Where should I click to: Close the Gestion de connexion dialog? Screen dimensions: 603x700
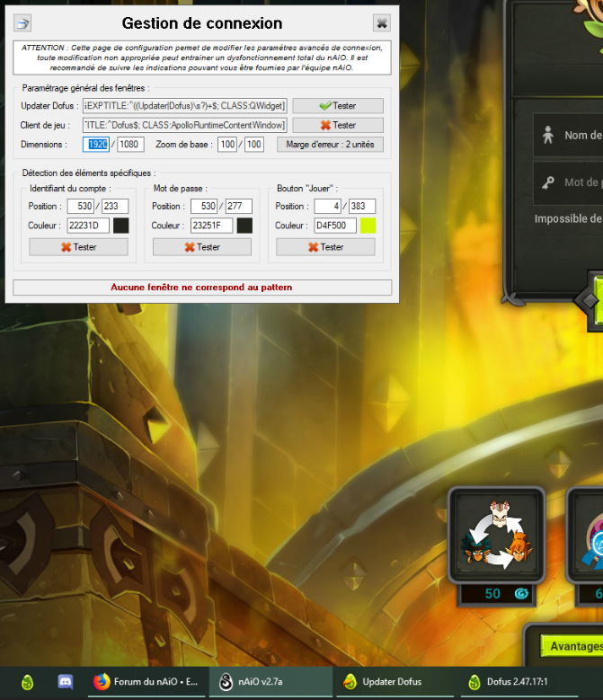pos(382,22)
